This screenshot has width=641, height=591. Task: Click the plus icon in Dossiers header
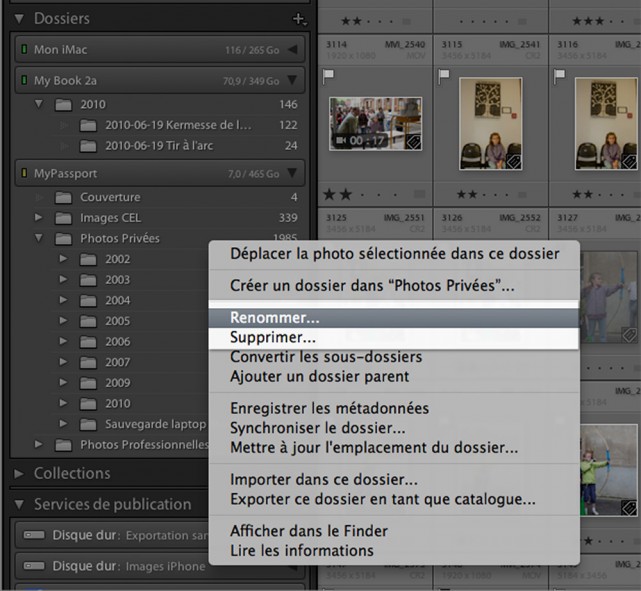coord(300,19)
